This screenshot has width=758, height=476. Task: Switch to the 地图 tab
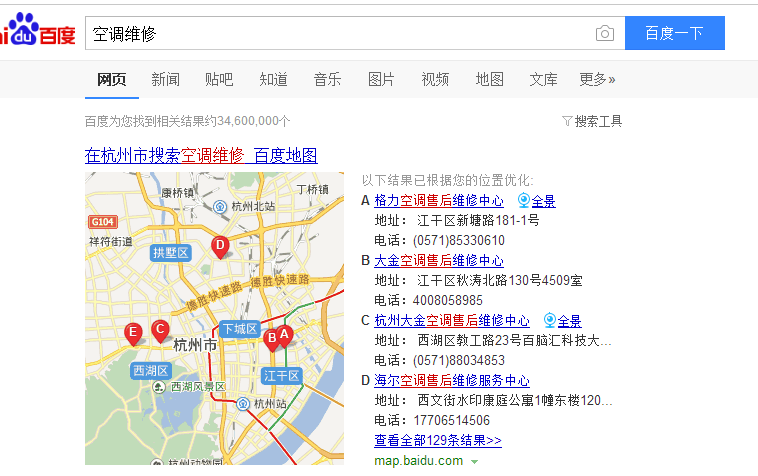click(489, 79)
